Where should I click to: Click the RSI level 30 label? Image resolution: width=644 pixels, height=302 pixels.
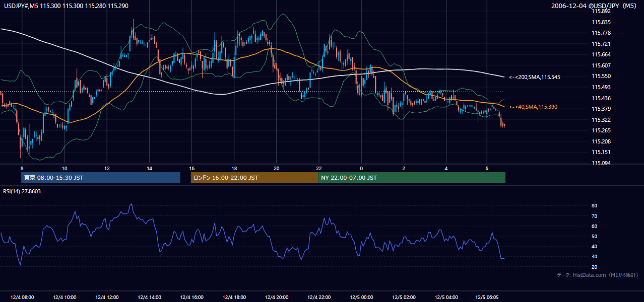[x=594, y=257]
